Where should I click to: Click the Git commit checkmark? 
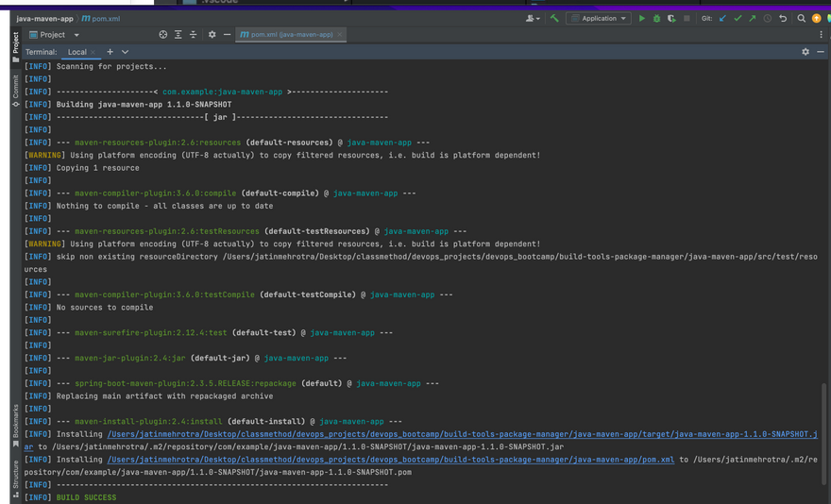tap(738, 18)
